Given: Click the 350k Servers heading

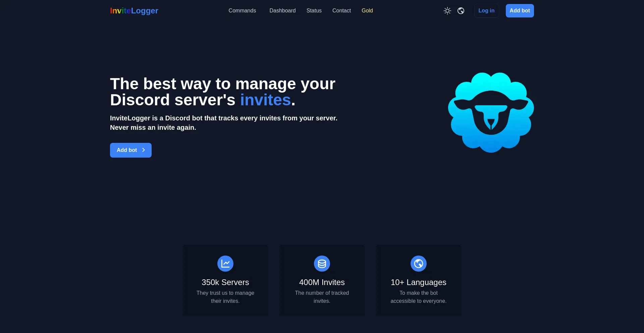Looking at the screenshot, I should click(225, 282).
